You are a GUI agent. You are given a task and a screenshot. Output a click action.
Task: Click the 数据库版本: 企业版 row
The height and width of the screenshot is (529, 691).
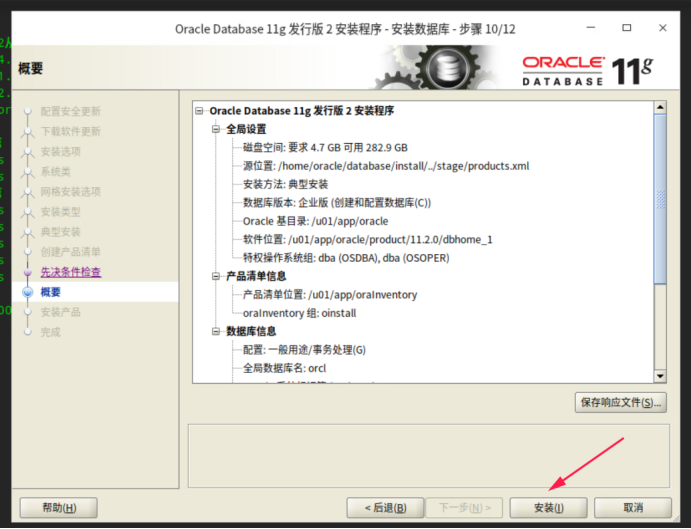pos(337,203)
